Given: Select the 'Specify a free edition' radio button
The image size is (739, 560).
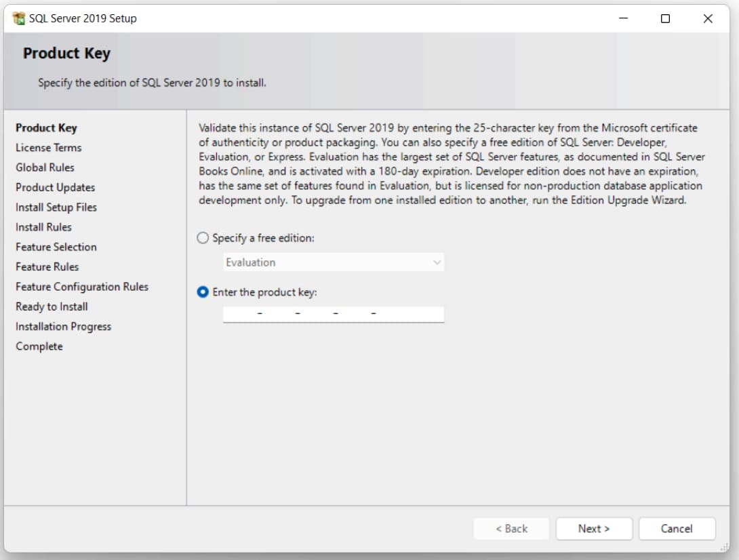Looking at the screenshot, I should coord(203,239).
